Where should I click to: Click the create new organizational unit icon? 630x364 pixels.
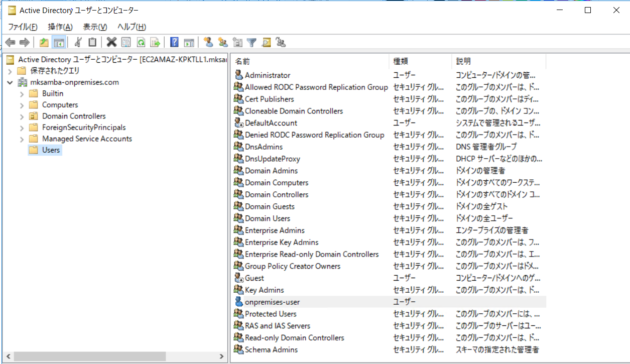tap(237, 42)
